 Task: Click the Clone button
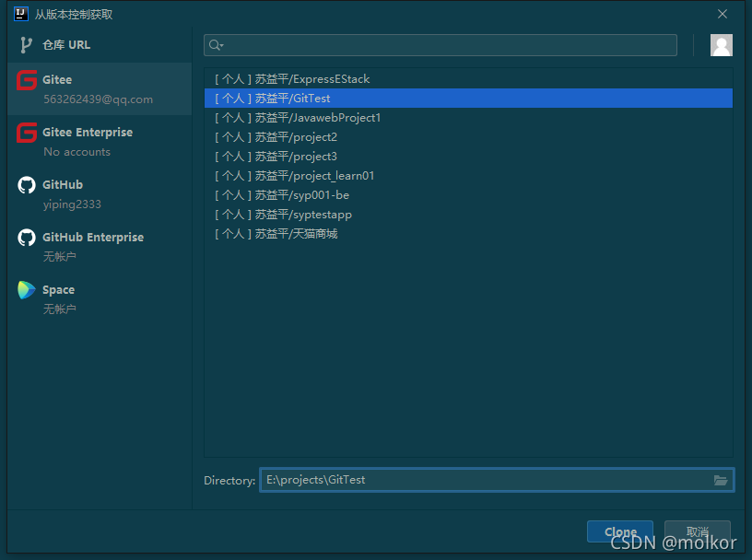coord(620,531)
